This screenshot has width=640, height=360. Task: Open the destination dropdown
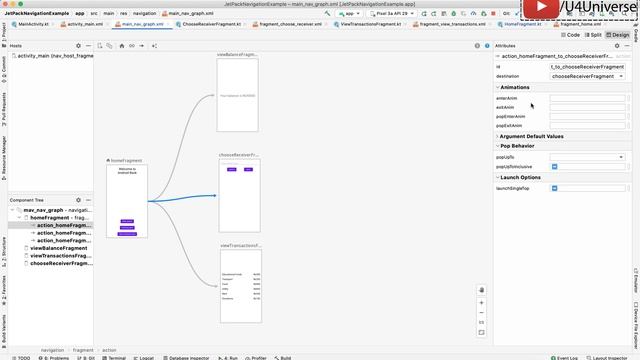coord(587,76)
